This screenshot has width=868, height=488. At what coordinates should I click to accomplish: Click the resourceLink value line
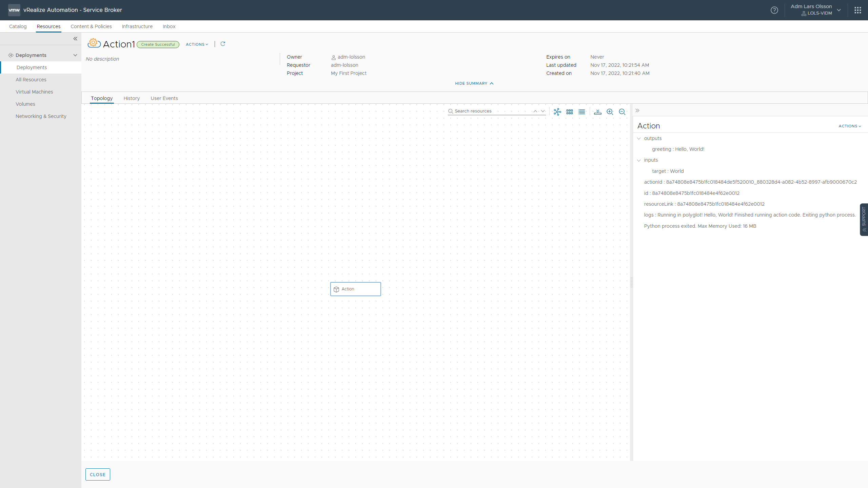point(704,204)
